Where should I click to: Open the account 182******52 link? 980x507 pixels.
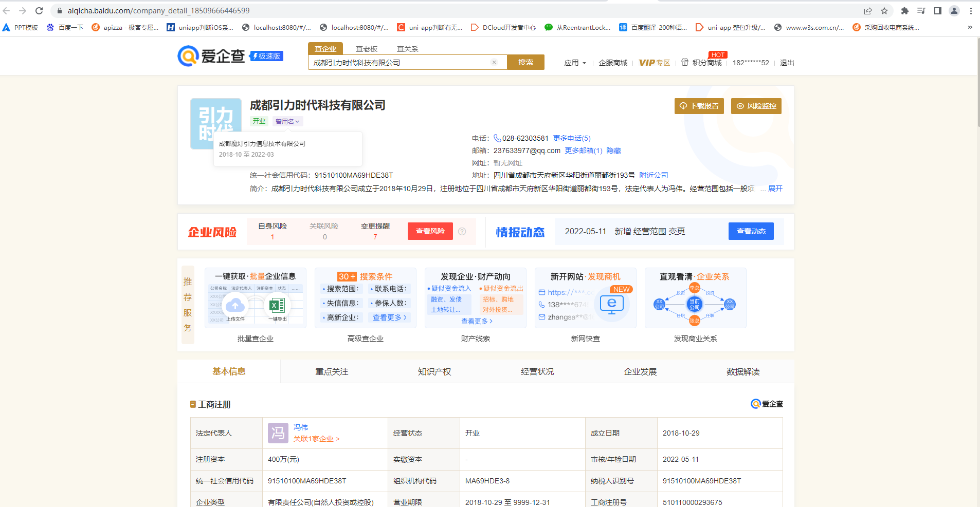click(751, 63)
